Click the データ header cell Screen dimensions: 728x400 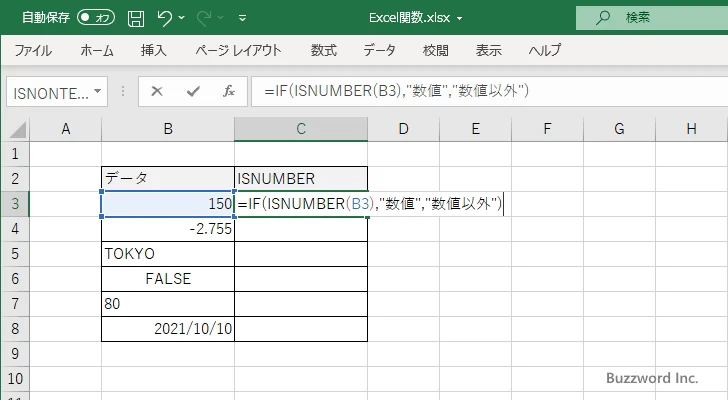click(x=168, y=179)
